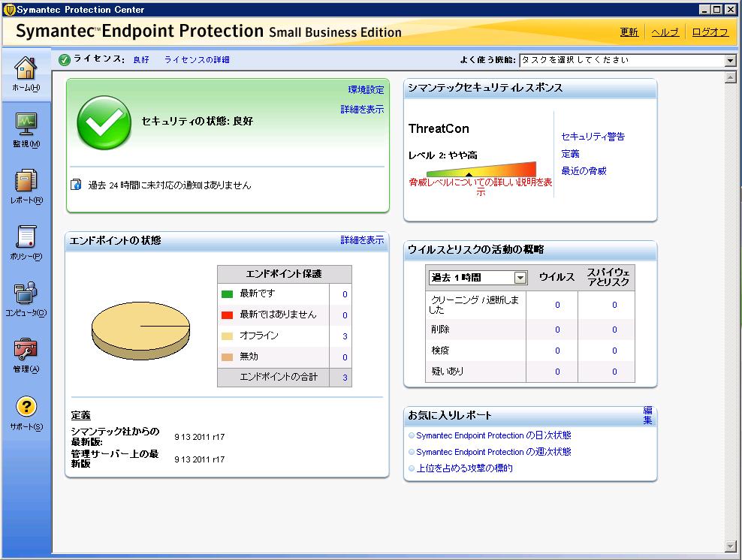Open セキュリティ警告 security alerts link

pyautogui.click(x=593, y=137)
